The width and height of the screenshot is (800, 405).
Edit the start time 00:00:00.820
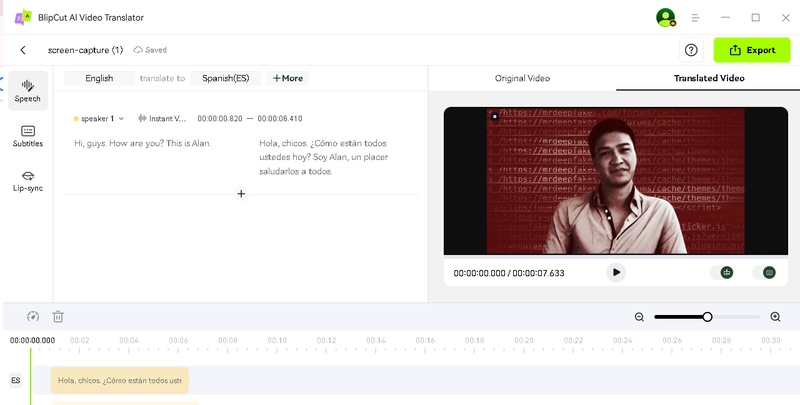(x=220, y=118)
